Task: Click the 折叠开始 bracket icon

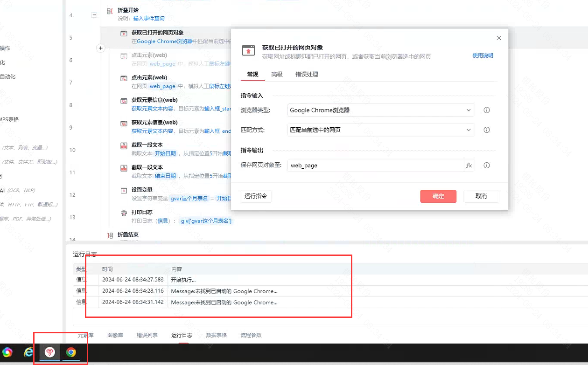Action: tap(110, 11)
